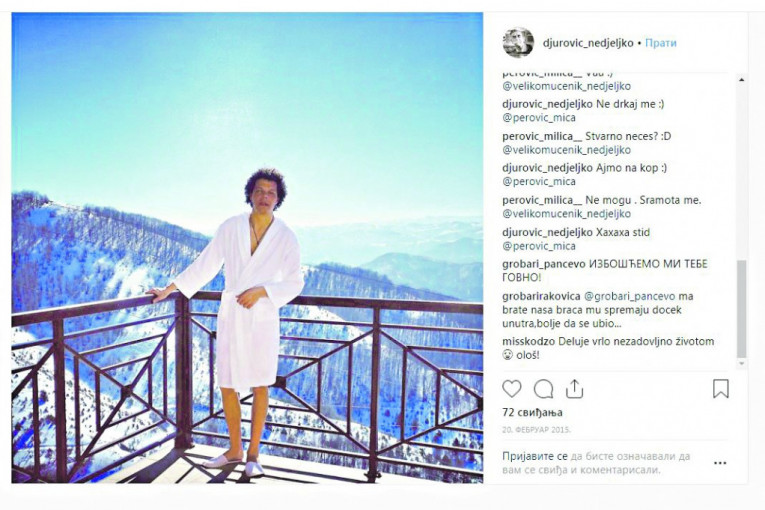Click the comments scrollbar thumb
Viewport: 765px width, 510px height.
(742, 308)
